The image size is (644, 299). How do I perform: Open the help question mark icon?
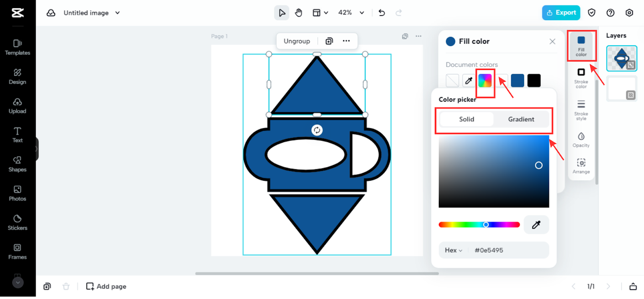[611, 13]
